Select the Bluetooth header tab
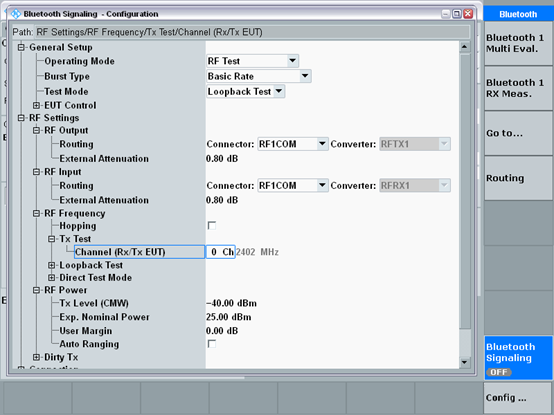 [518, 14]
